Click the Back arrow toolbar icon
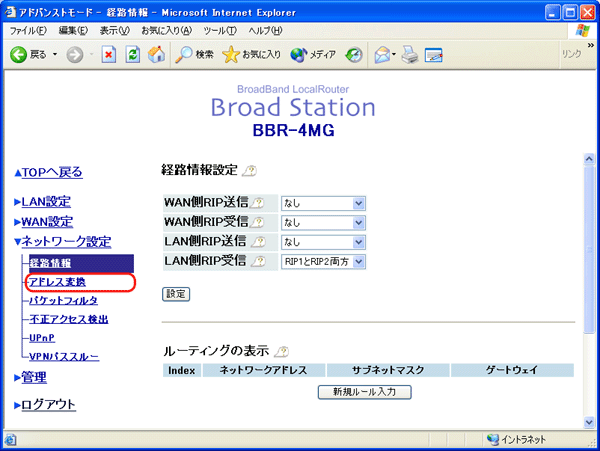Viewport: 600px width, 451px height. [18, 55]
